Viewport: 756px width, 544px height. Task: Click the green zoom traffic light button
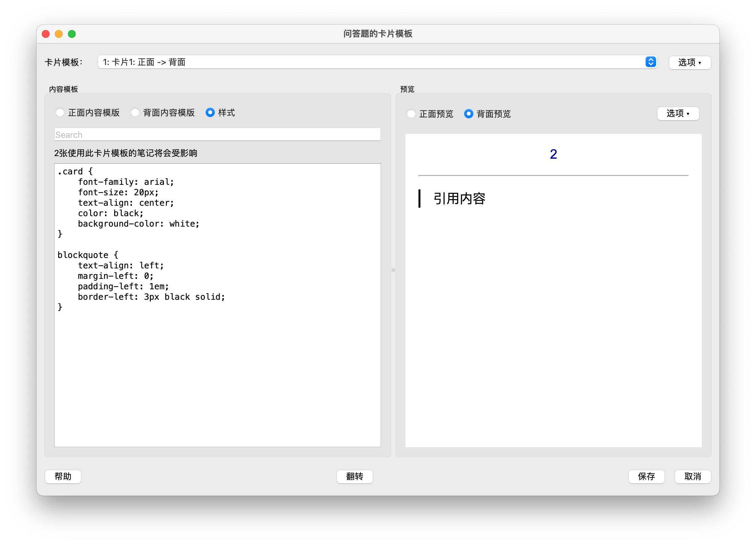pyautogui.click(x=73, y=34)
